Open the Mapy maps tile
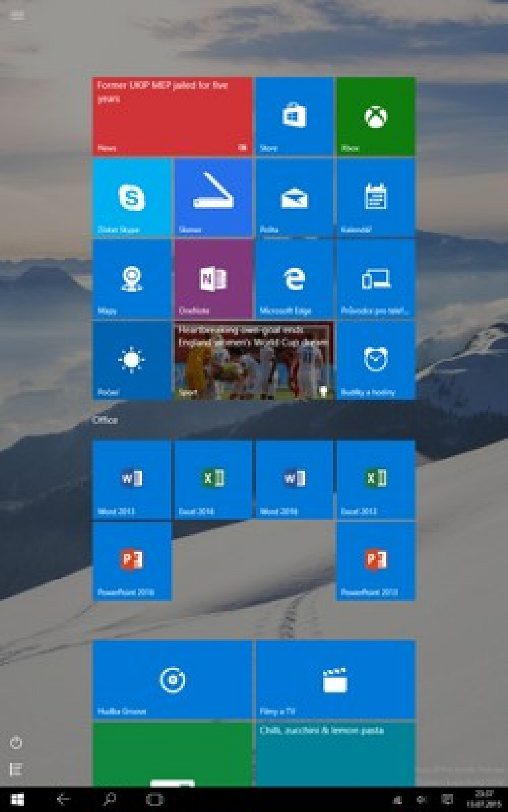The width and height of the screenshot is (508, 812). (132, 279)
